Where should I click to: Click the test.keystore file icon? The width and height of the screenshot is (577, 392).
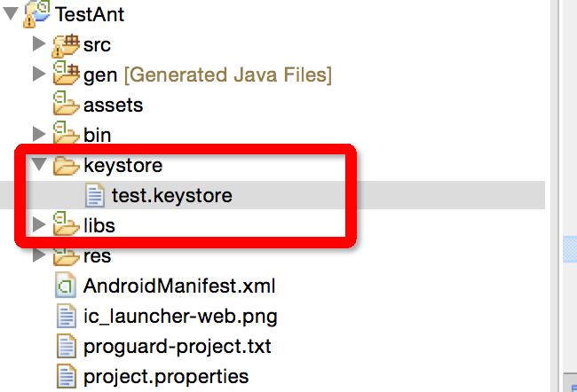click(95, 196)
